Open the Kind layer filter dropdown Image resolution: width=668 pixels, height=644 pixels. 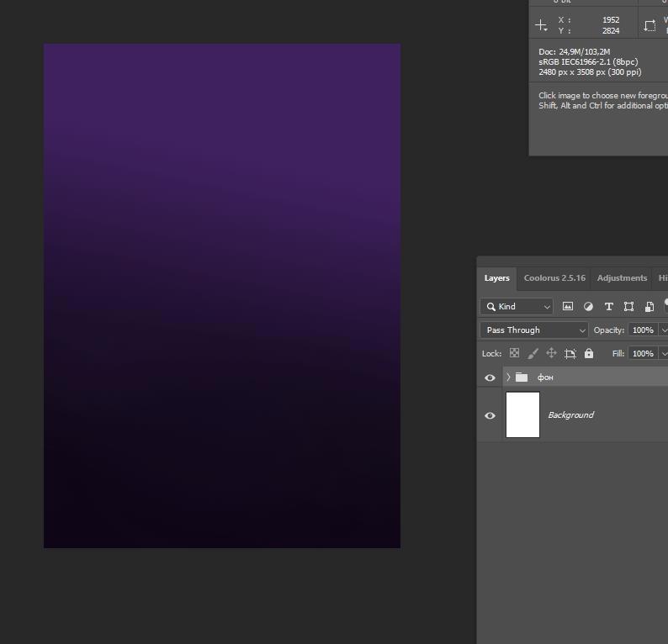click(x=517, y=307)
